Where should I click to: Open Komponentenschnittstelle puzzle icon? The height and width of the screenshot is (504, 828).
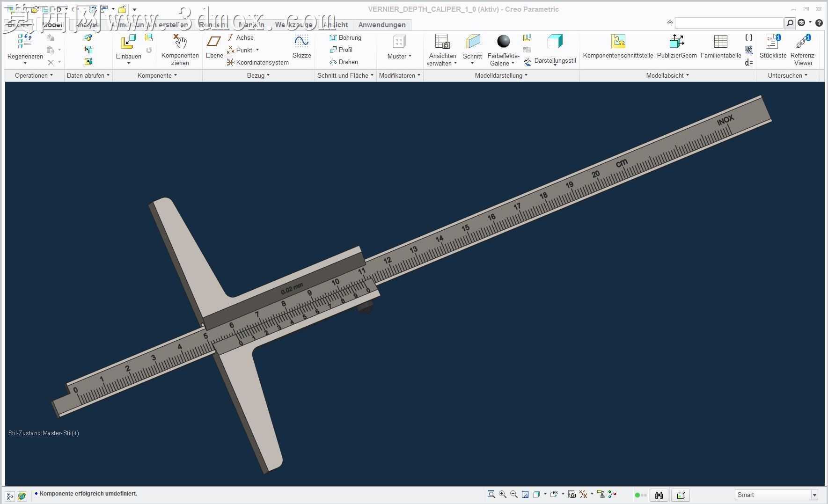coord(618,41)
